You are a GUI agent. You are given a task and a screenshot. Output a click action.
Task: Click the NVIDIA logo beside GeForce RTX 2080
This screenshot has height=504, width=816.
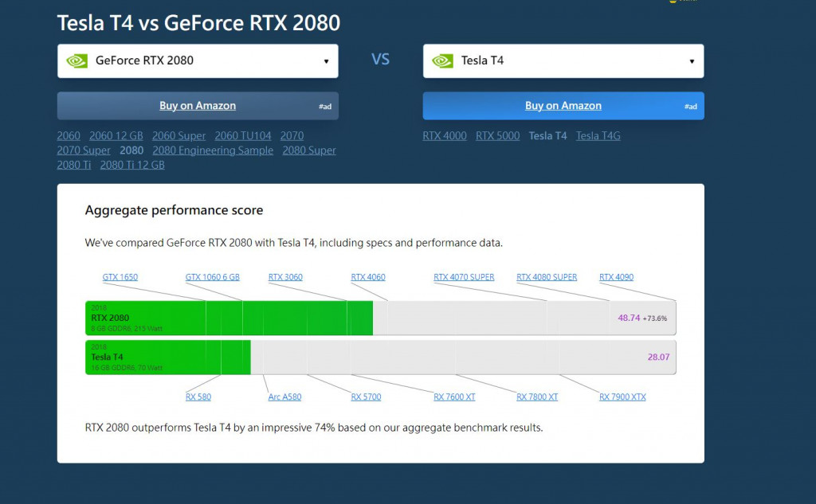click(77, 61)
